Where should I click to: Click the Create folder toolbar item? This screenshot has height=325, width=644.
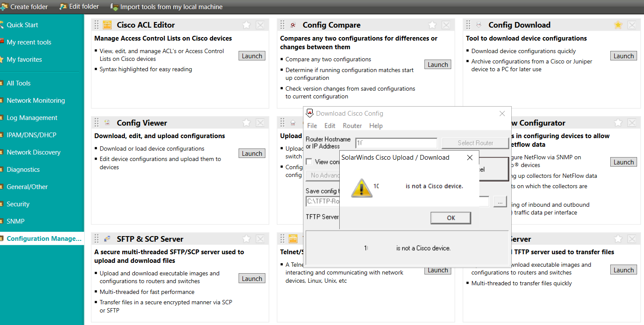(24, 6)
